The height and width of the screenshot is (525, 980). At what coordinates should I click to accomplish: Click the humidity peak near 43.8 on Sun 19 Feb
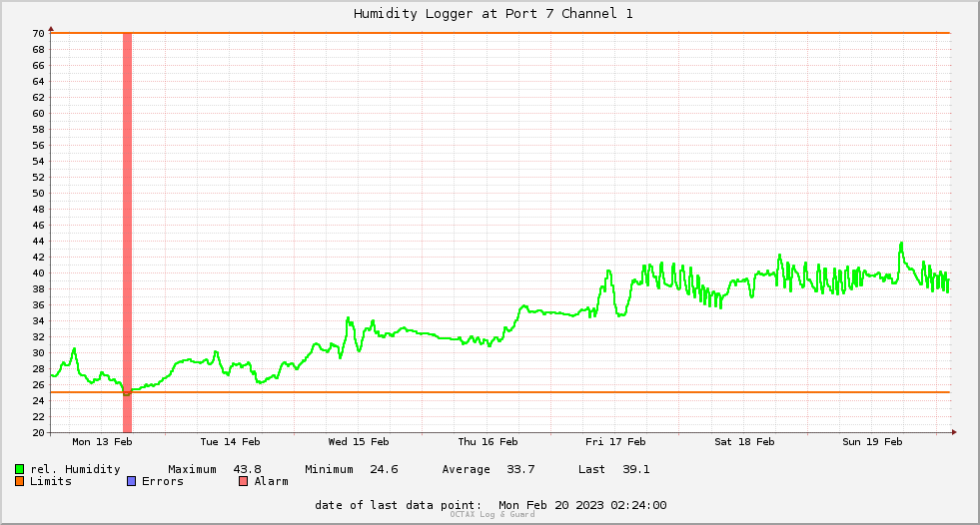tap(901, 244)
